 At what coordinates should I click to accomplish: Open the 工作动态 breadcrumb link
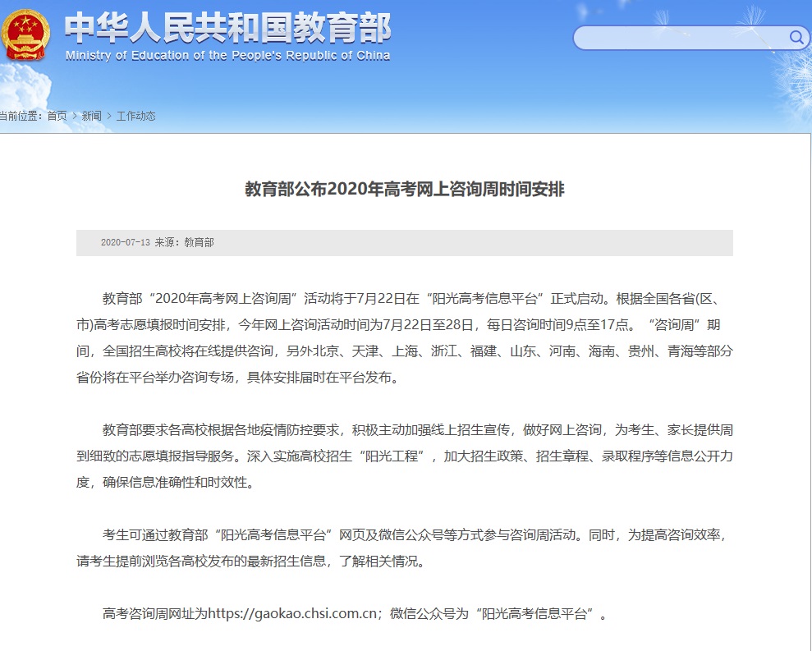[135, 116]
